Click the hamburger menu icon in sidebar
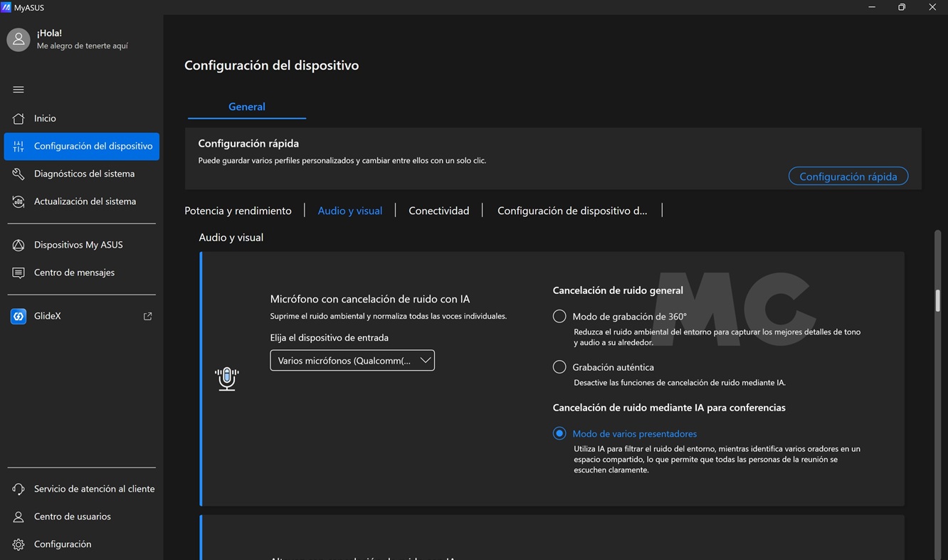The height and width of the screenshot is (560, 948). click(x=19, y=90)
